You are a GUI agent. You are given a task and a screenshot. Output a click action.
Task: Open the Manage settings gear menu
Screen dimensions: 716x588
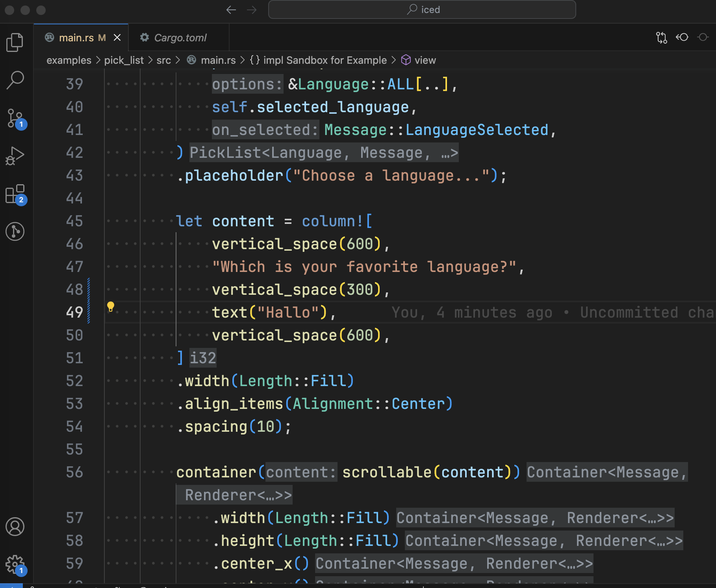coord(15,564)
